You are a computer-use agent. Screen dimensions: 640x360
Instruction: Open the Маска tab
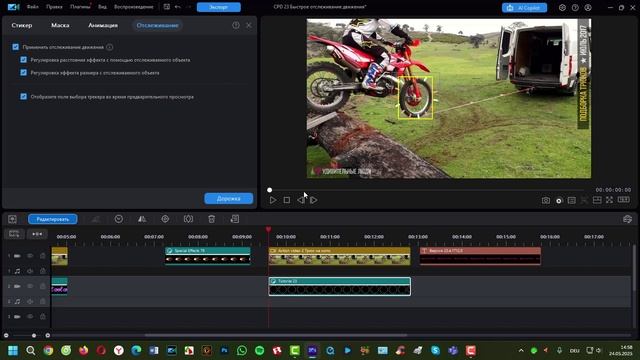(60, 25)
